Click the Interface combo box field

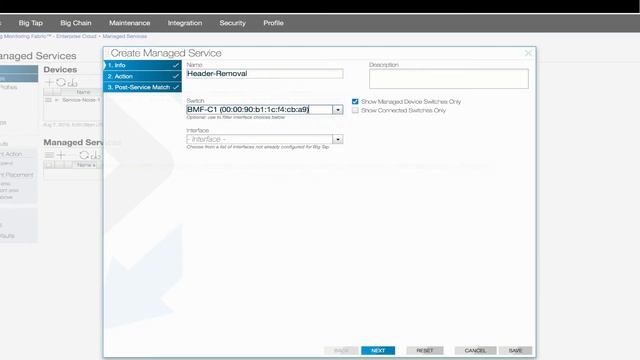pos(260,139)
